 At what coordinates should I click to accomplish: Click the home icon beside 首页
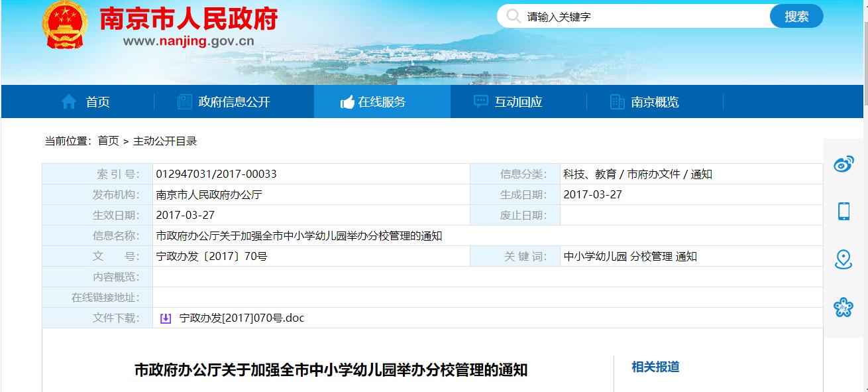[x=68, y=101]
